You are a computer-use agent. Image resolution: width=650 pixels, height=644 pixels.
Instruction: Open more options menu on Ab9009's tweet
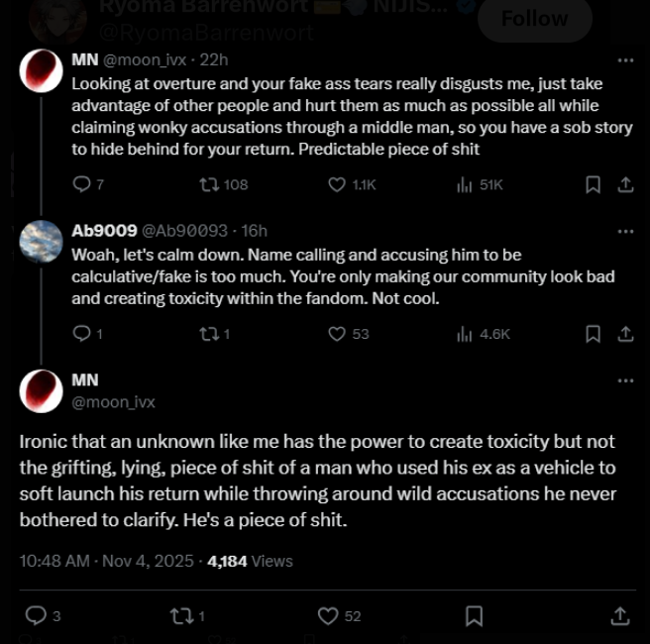click(625, 230)
